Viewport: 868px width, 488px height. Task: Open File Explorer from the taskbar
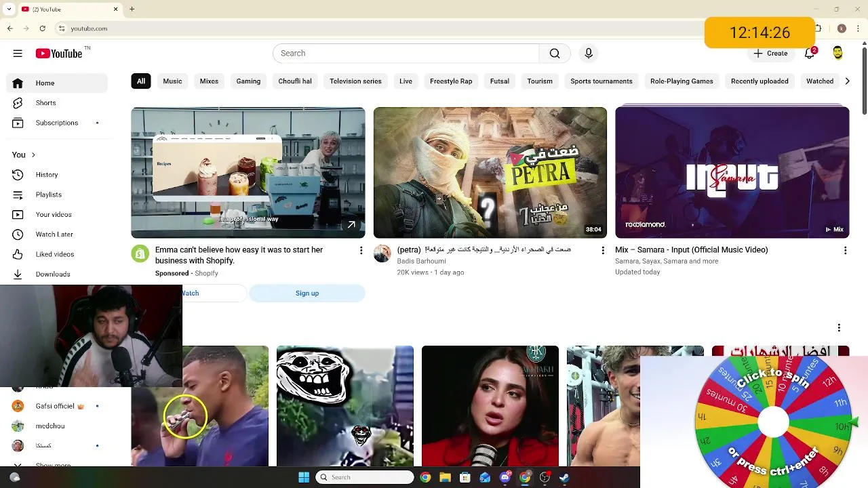tap(446, 477)
